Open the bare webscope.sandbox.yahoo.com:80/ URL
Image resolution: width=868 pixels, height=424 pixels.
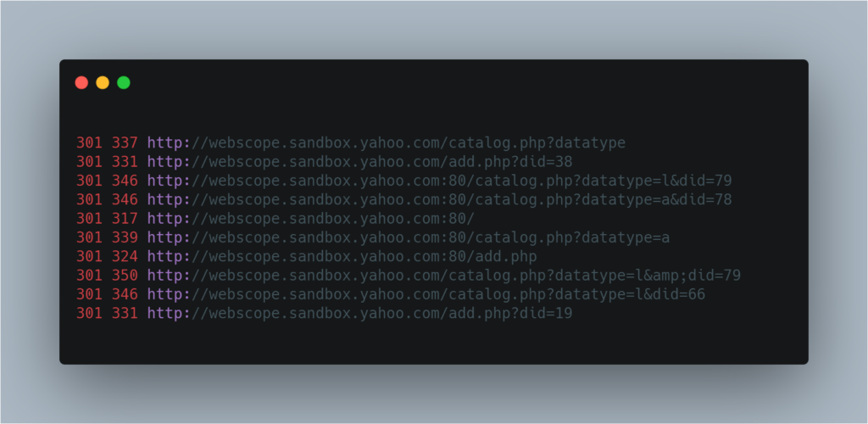coord(311,219)
